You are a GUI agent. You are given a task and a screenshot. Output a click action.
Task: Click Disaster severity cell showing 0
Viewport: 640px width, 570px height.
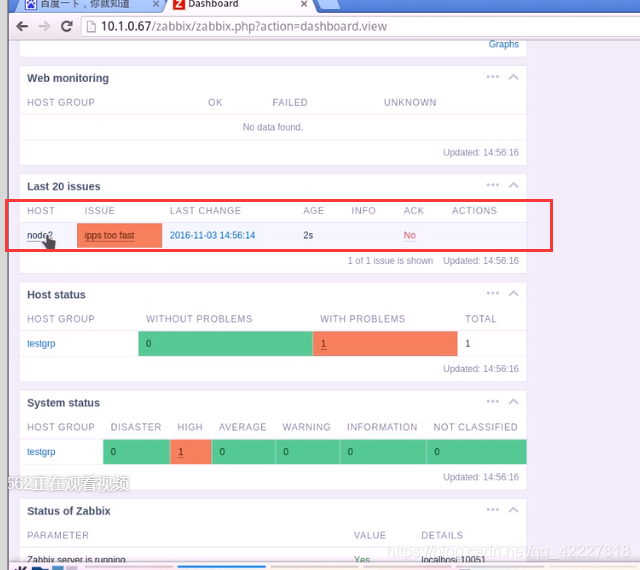point(136,452)
